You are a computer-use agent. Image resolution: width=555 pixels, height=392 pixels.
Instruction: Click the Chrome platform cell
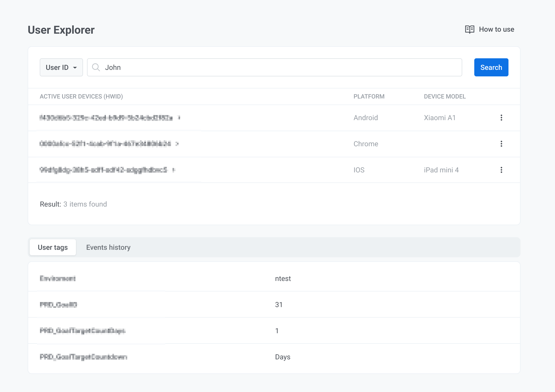366,144
